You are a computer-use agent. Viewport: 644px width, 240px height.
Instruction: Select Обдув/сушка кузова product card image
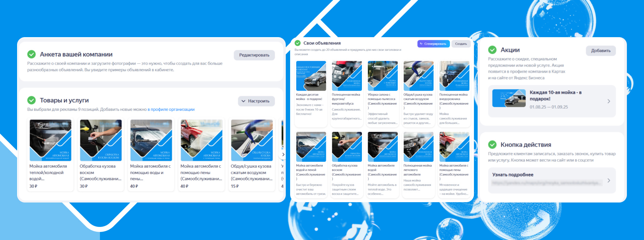click(252, 140)
